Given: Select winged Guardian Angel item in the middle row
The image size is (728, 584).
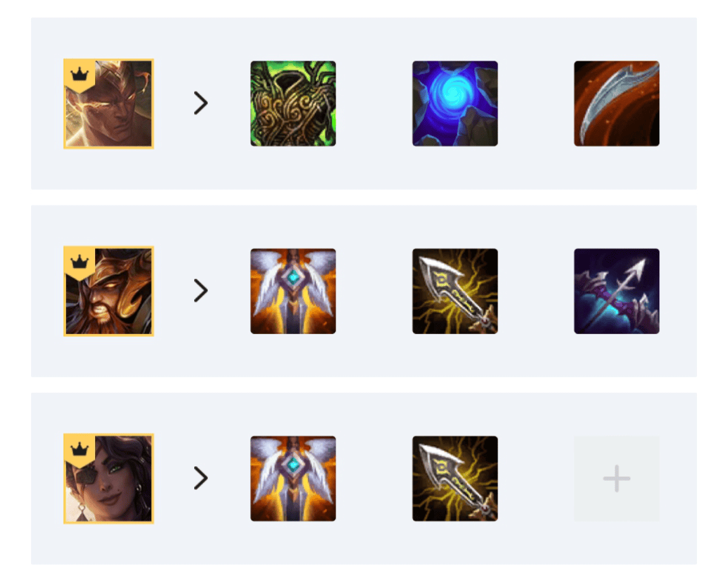Looking at the screenshot, I should [x=293, y=291].
